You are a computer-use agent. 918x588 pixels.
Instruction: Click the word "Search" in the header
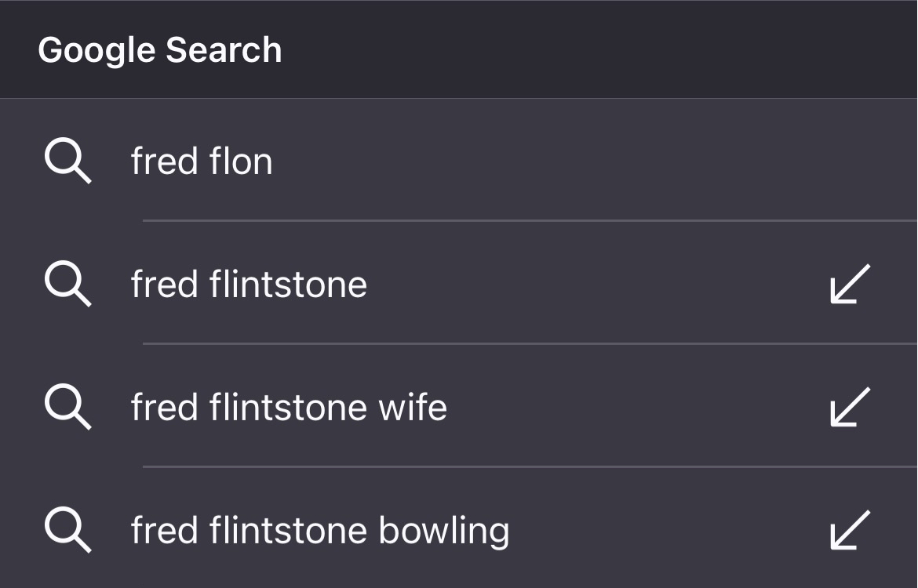pos(224,50)
